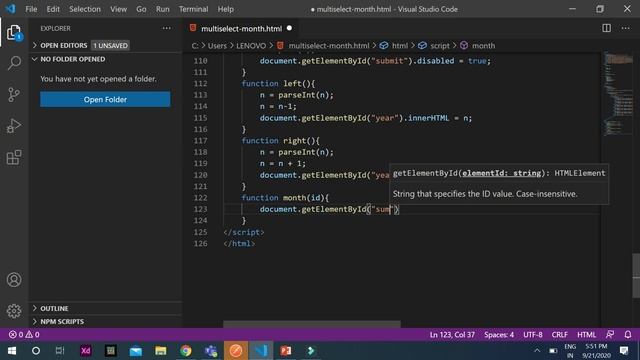Click Ln 123, Col 37 in status bar

[x=452, y=335]
